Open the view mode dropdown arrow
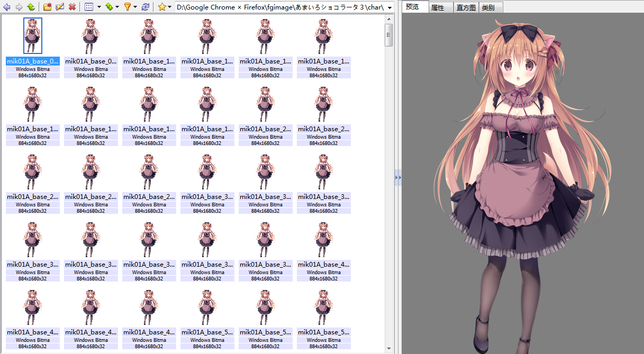Viewport: 644px width, 354px height. [x=99, y=7]
